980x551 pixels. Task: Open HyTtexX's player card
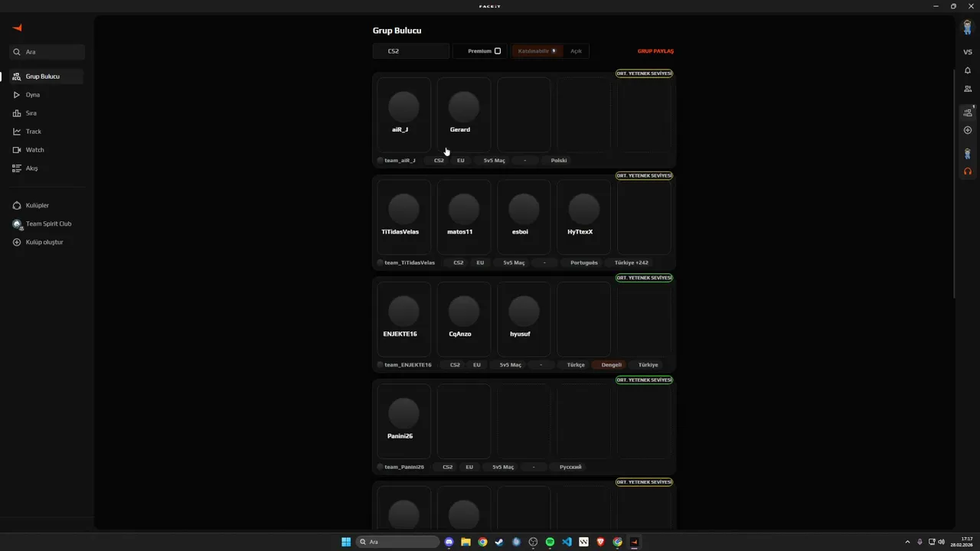click(x=583, y=217)
